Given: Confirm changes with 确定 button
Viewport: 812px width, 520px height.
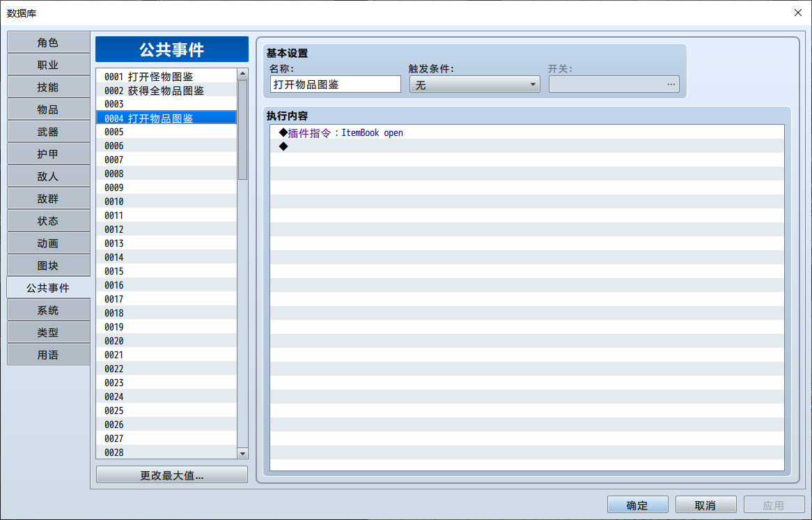Looking at the screenshot, I should (x=637, y=505).
